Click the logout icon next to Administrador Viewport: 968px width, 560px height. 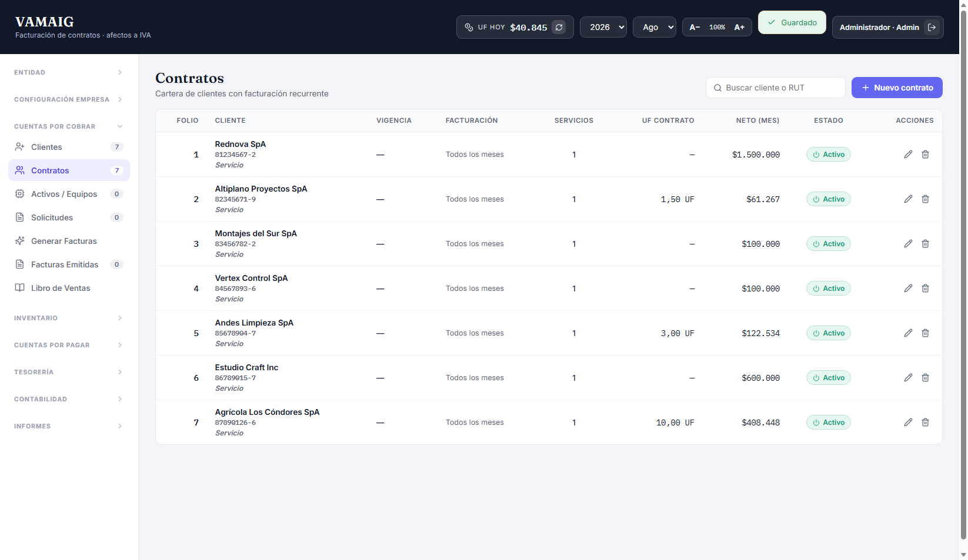pyautogui.click(x=932, y=27)
